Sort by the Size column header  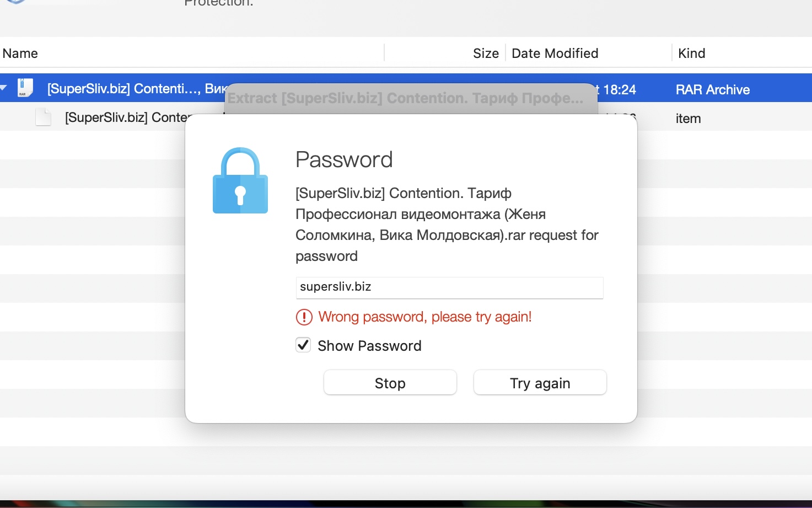click(486, 54)
